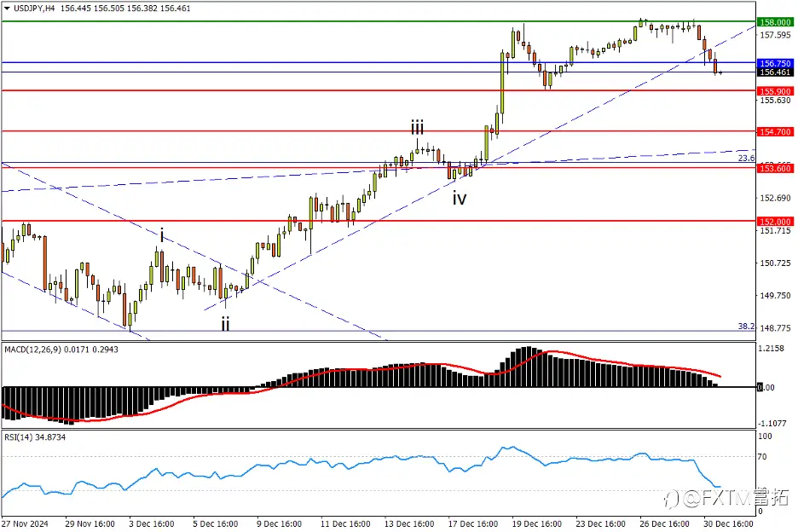Select the Elliott wave label iv

(x=460, y=199)
